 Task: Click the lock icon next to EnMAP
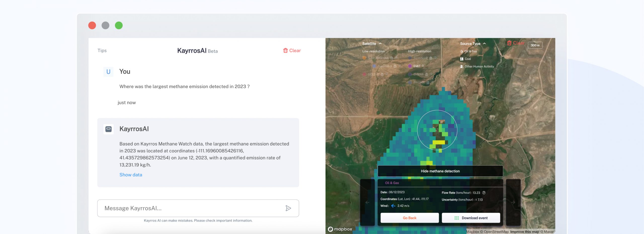coord(427,74)
